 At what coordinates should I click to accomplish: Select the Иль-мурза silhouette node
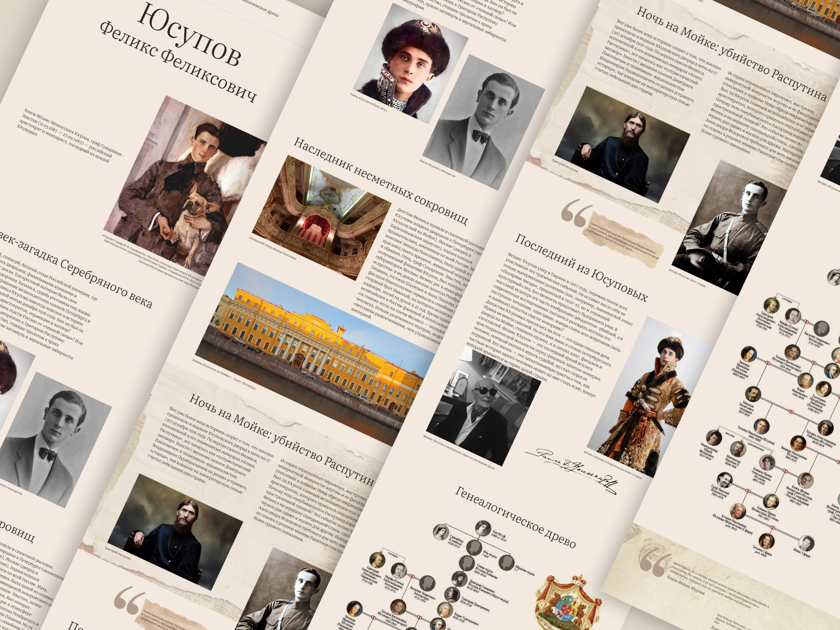(x=474, y=547)
